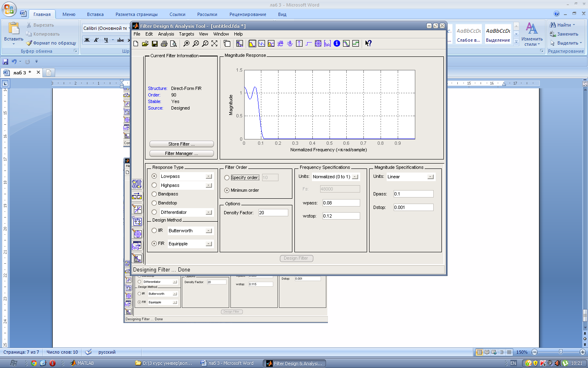
Task: Open the magnitude units Linear dropdown
Action: (x=430, y=177)
